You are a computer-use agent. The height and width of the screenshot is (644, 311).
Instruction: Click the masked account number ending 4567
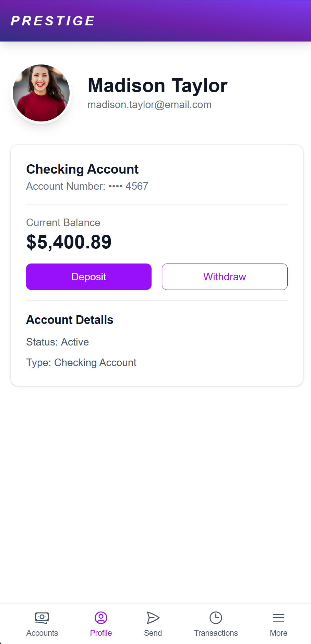[87, 186]
